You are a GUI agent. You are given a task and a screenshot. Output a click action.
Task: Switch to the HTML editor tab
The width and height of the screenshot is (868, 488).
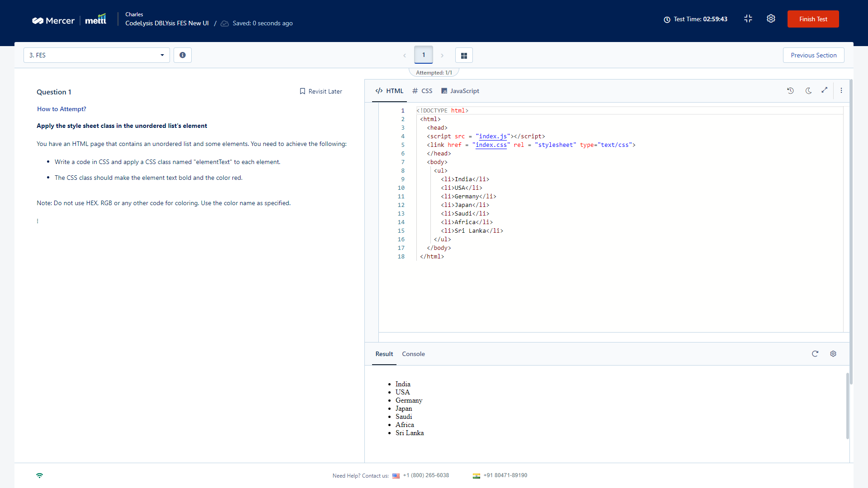pyautogui.click(x=389, y=91)
